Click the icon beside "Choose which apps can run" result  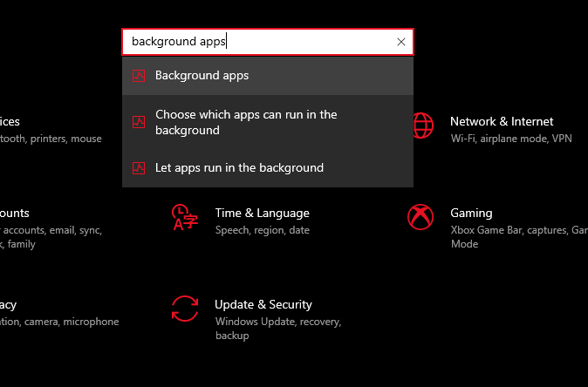point(139,122)
